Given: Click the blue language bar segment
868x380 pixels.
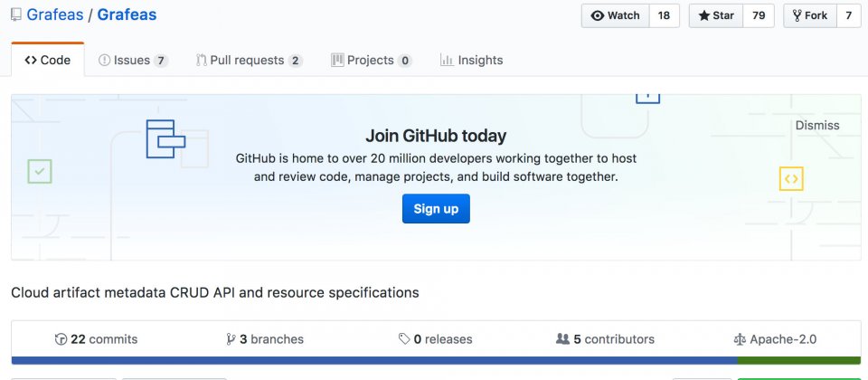Looking at the screenshot, I should coord(374,361).
